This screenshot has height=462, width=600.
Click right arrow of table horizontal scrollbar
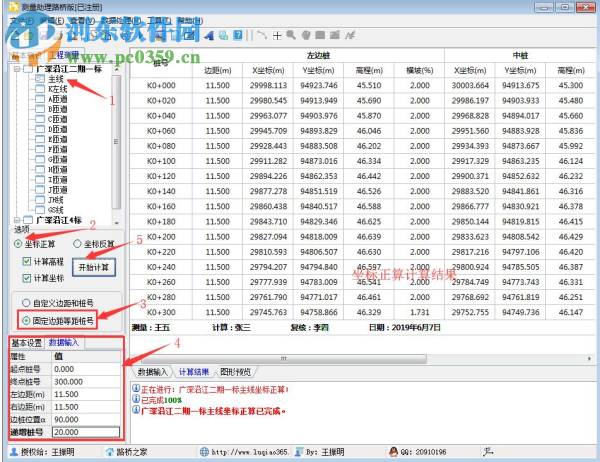[x=589, y=359]
